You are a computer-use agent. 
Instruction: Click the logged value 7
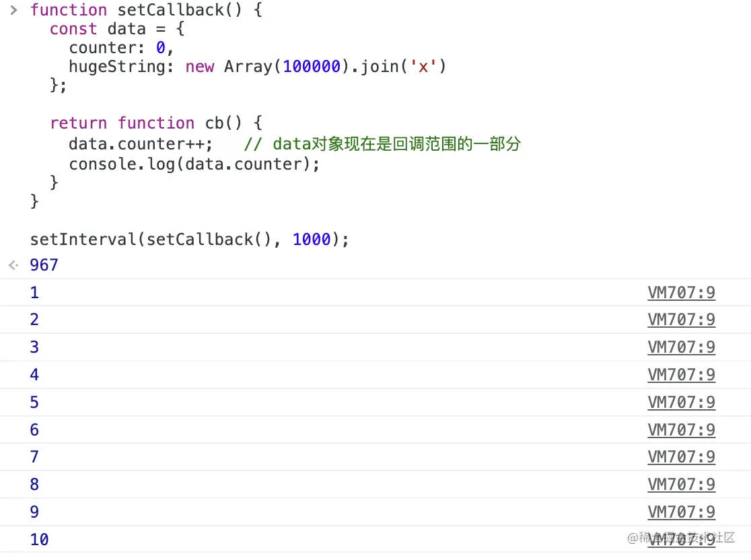point(34,457)
